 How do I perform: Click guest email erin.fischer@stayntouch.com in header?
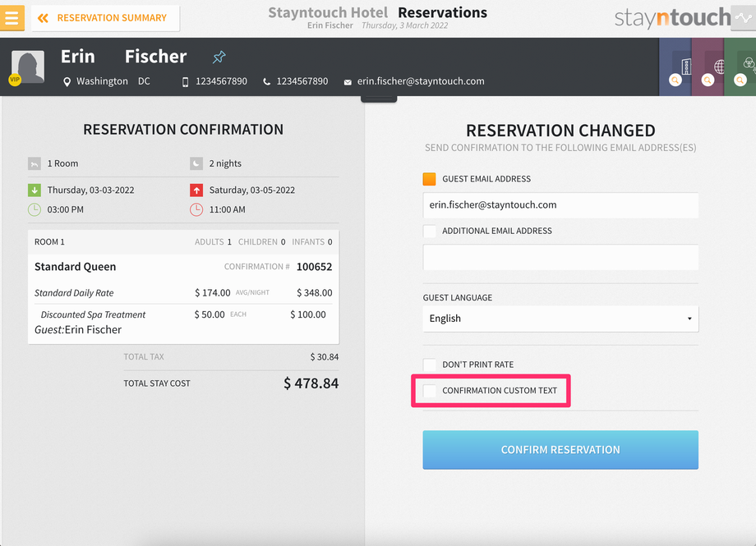pyautogui.click(x=421, y=81)
